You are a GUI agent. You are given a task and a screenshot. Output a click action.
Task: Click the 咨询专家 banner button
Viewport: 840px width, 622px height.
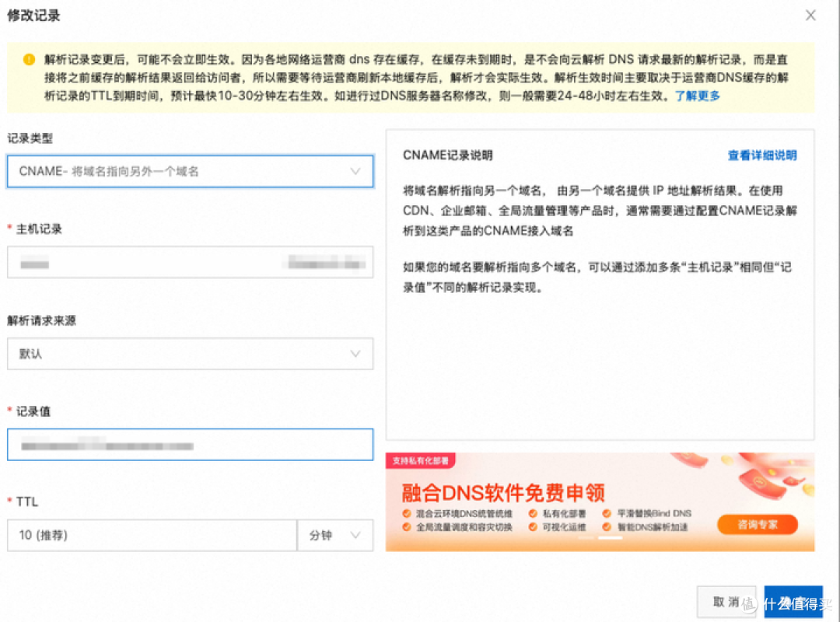757,525
